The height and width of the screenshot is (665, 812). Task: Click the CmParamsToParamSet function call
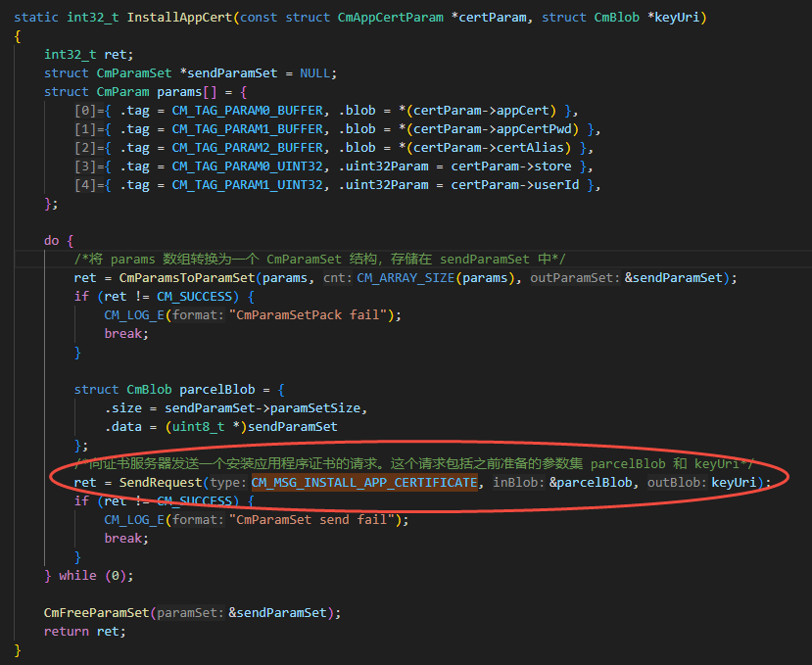187,278
